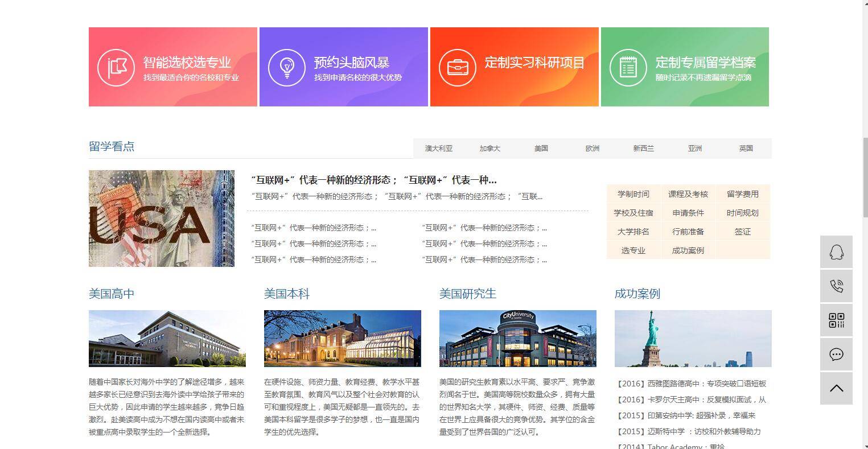The width and height of the screenshot is (868, 449).
Task: Show the QR code sidebar icon
Action: (836, 320)
